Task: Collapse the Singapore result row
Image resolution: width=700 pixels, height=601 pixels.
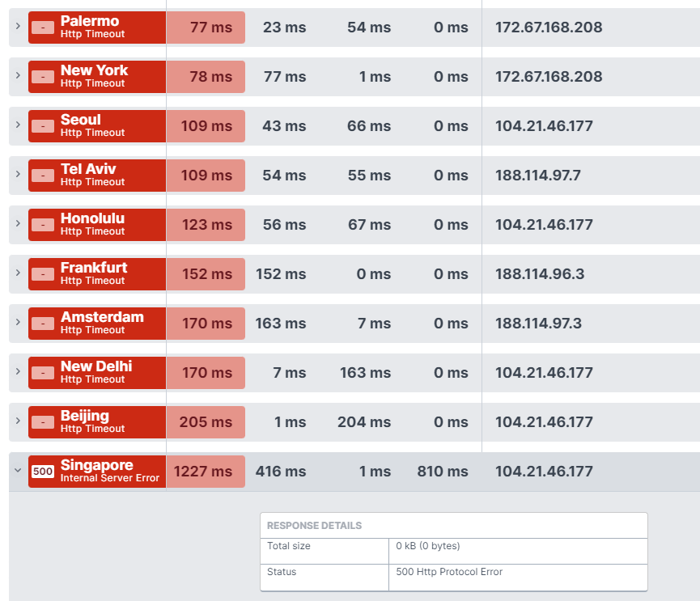Action: click(18, 470)
